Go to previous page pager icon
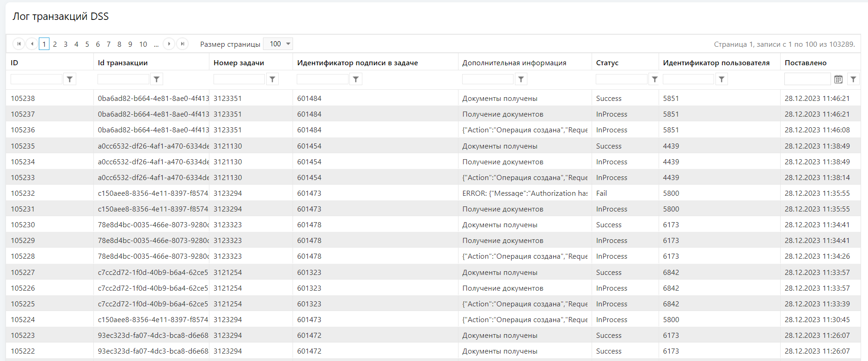This screenshot has height=361, width=868. click(32, 44)
